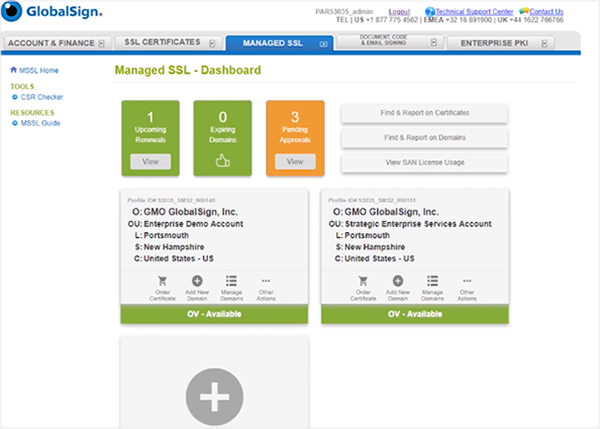This screenshot has width=600, height=429.
Task: Click the MSSL Home house icon
Action: (x=13, y=70)
